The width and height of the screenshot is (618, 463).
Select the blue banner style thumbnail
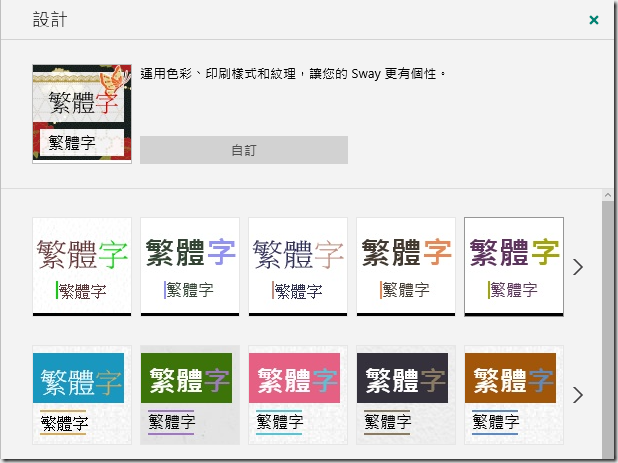click(x=82, y=395)
